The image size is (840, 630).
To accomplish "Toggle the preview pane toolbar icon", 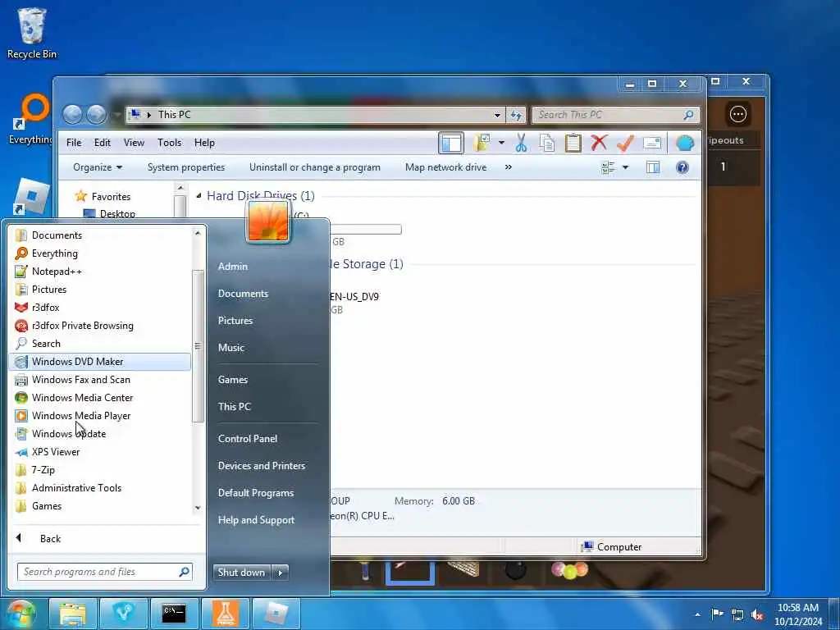I will (451, 143).
